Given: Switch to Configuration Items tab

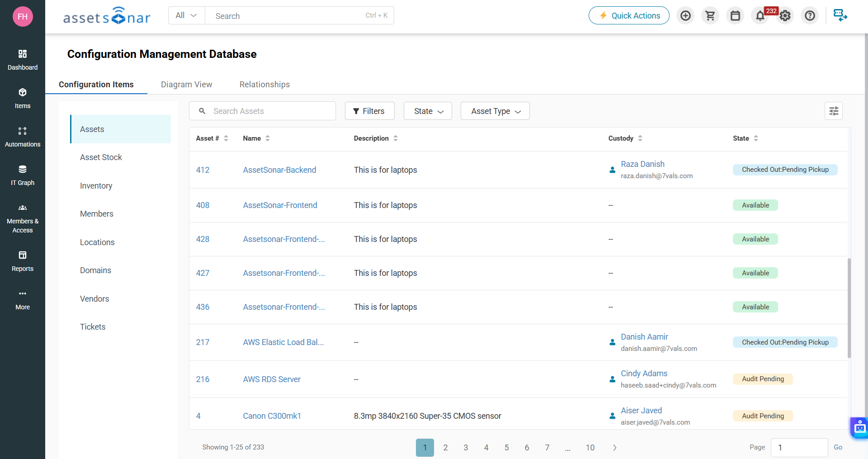Looking at the screenshot, I should coord(96,85).
